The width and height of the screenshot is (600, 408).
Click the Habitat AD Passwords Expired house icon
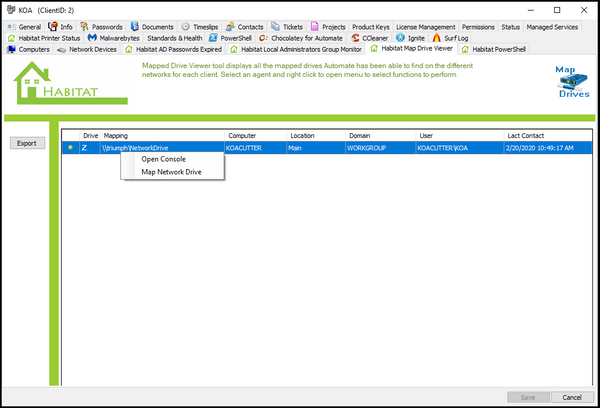129,49
